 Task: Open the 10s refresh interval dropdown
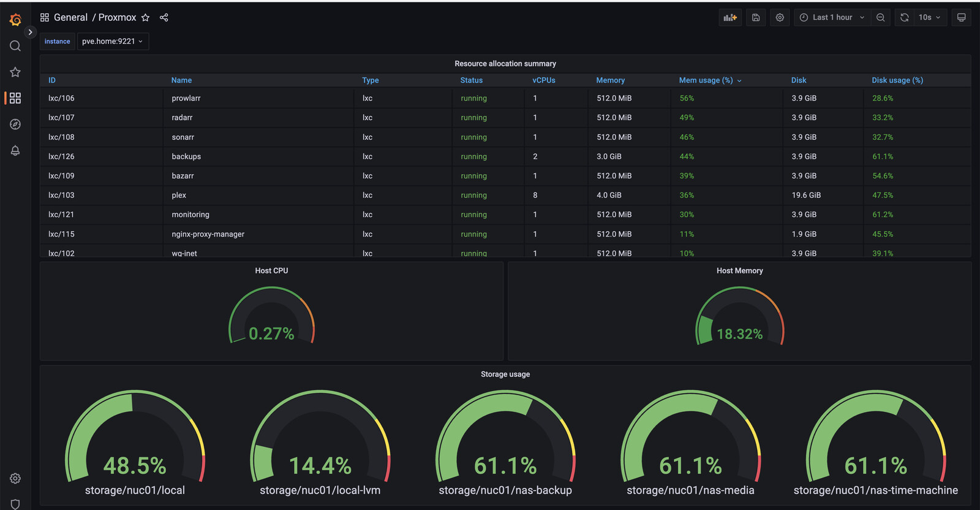coord(930,17)
